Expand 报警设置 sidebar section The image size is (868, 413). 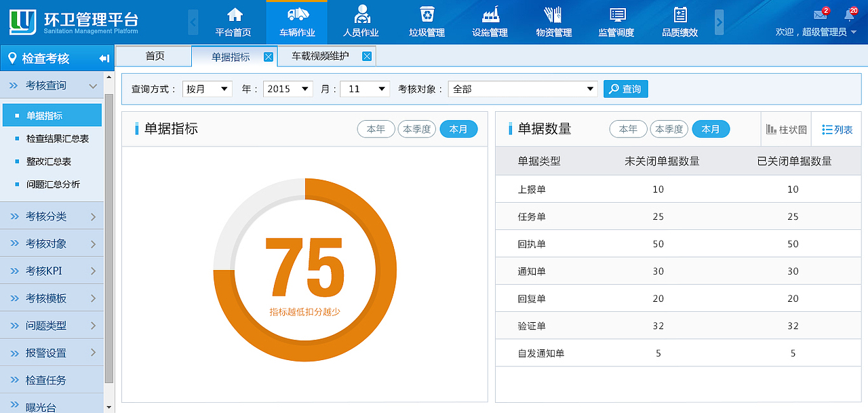pos(52,353)
